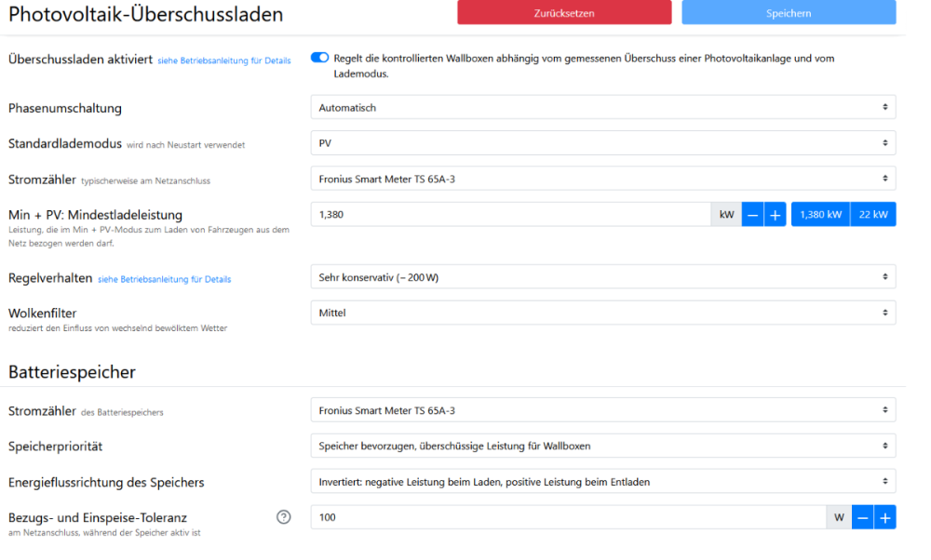
Task: Open the Phasenumschaltung dropdown
Action: [x=602, y=108]
